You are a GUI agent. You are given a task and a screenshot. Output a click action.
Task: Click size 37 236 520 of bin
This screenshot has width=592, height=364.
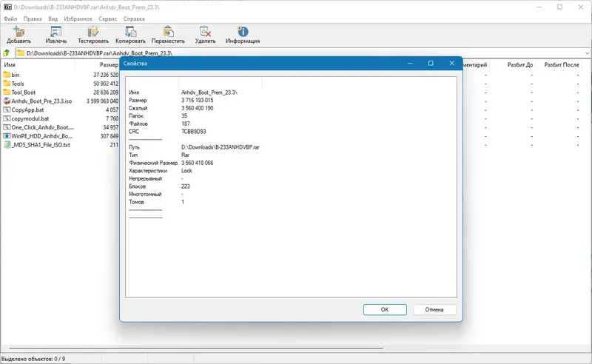pos(106,75)
